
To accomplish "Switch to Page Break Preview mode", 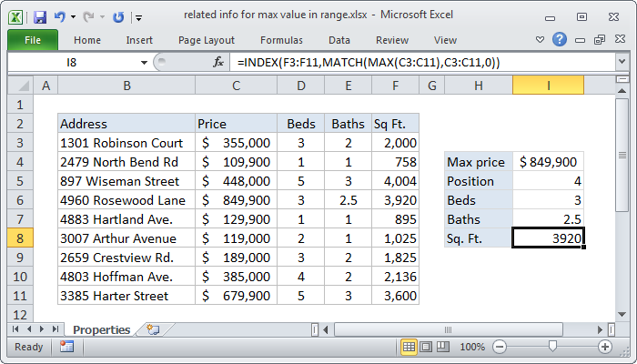I will (444, 347).
